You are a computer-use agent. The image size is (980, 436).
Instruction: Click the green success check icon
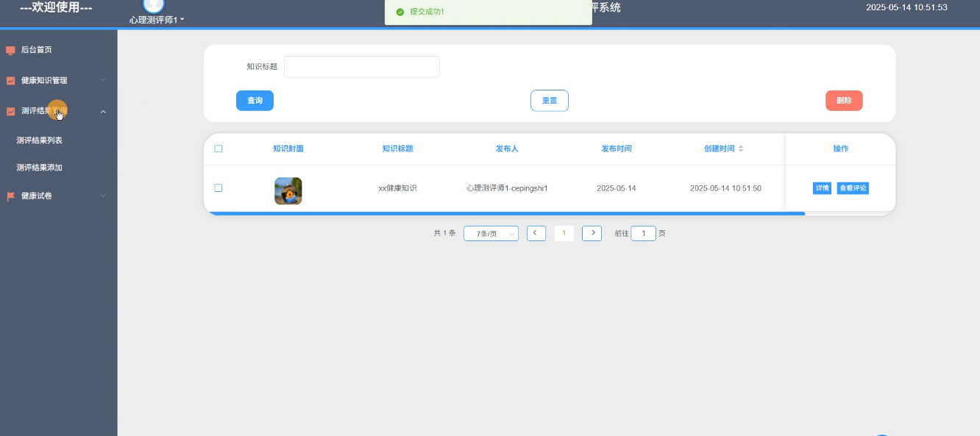click(400, 12)
